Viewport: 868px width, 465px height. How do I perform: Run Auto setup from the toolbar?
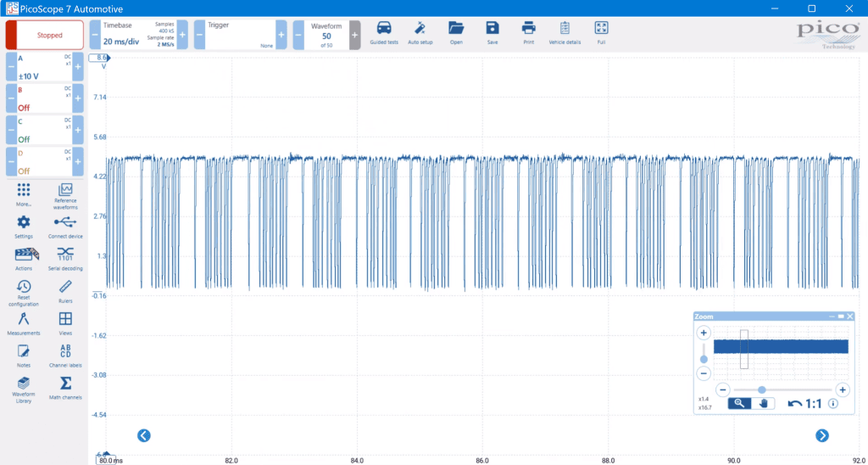pos(420,30)
